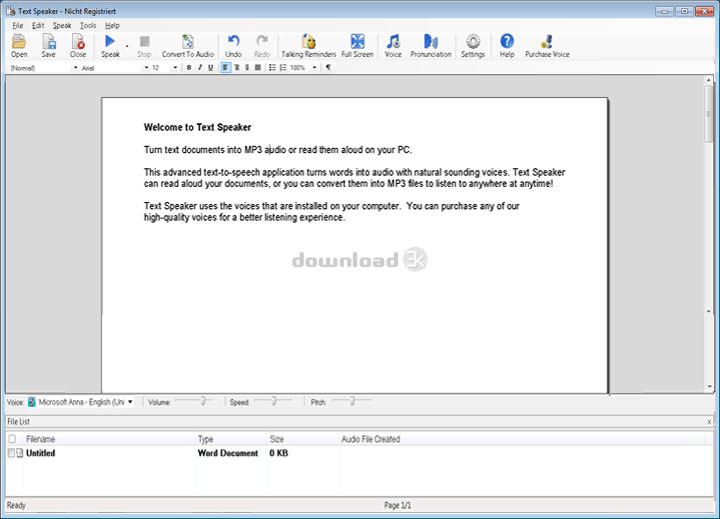Adjust the Pitch slider
720x519 pixels.
352,401
